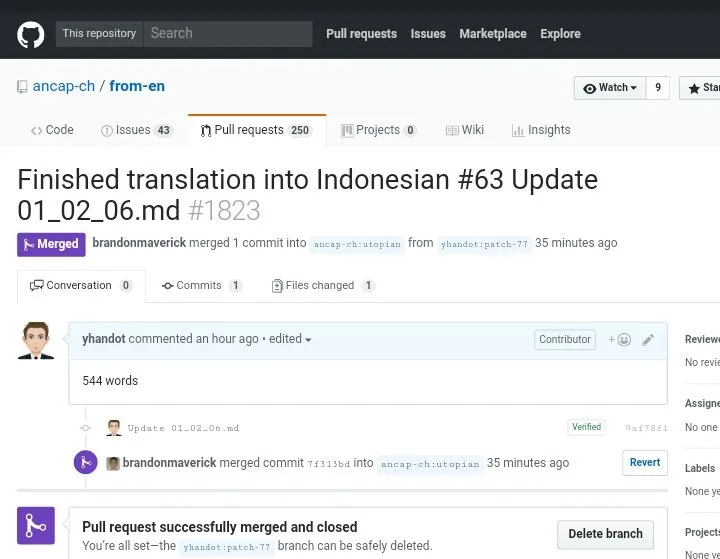Click brandonmaverick's small avatar in merge event

click(112, 463)
